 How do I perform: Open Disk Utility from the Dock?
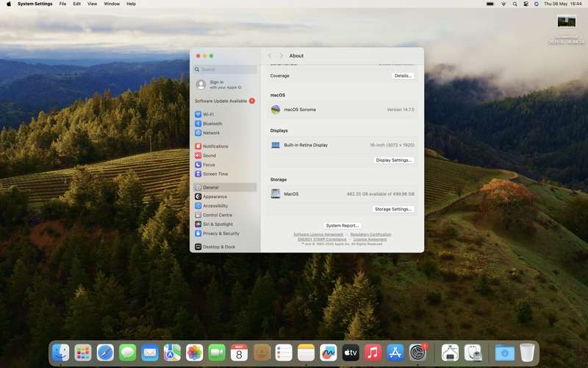(x=473, y=353)
